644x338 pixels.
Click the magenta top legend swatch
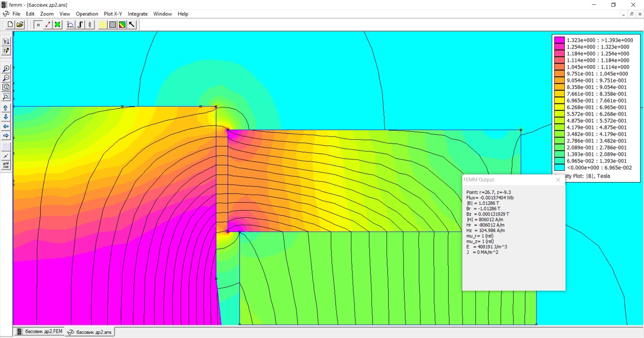tap(559, 40)
